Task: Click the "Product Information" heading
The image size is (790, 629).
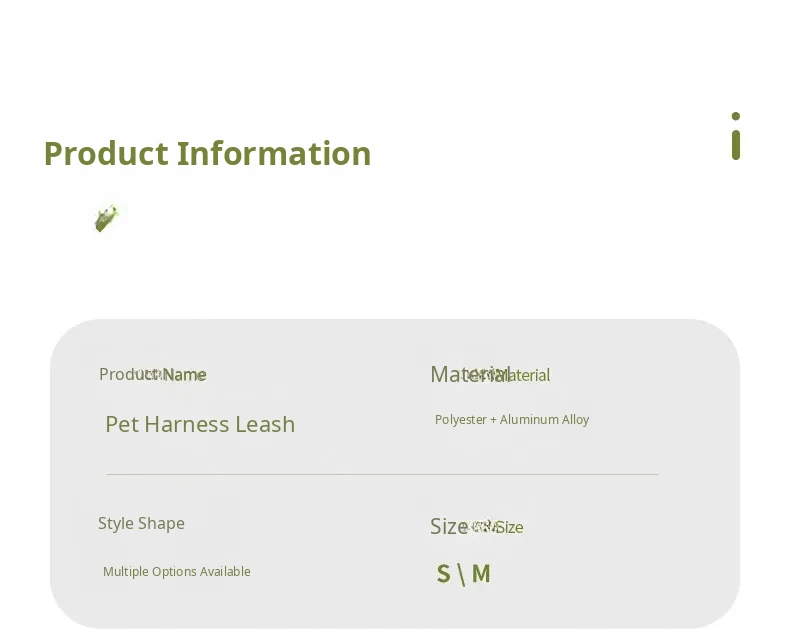Action: (x=207, y=153)
